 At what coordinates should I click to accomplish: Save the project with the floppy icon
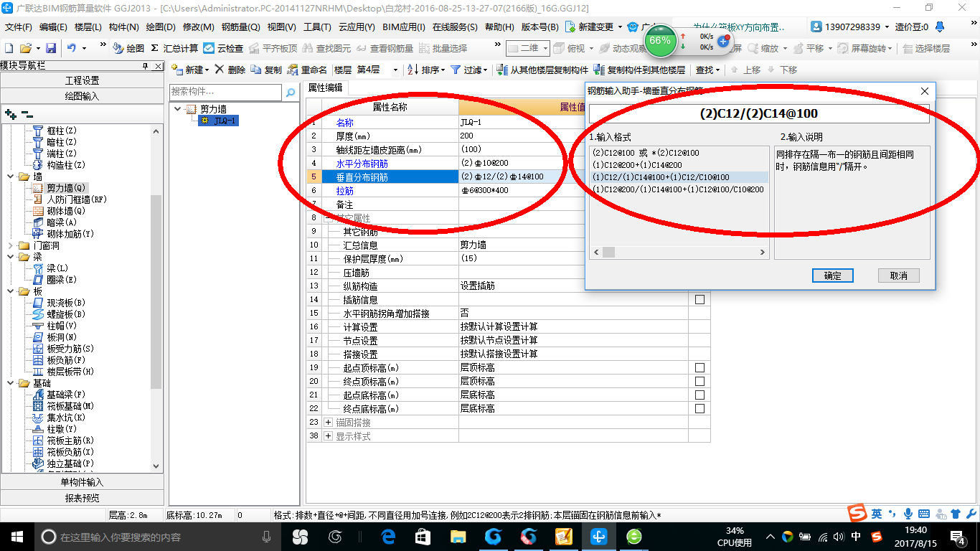tap(51, 48)
